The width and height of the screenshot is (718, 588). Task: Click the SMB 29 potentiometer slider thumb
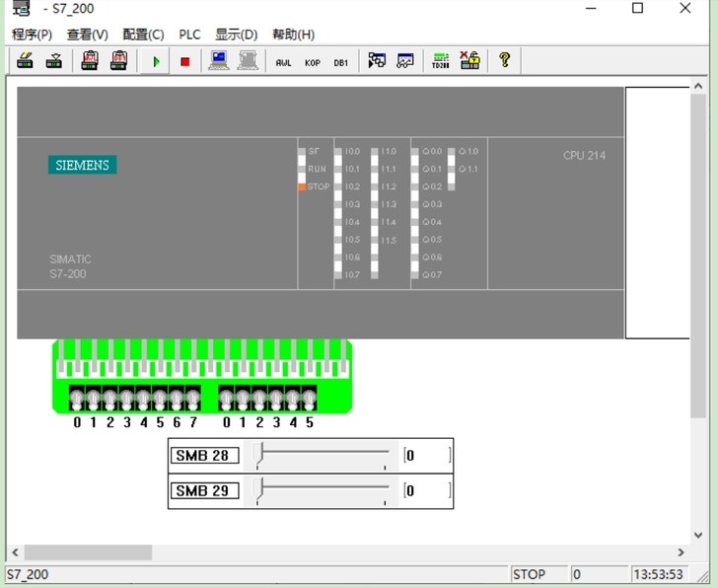258,489
